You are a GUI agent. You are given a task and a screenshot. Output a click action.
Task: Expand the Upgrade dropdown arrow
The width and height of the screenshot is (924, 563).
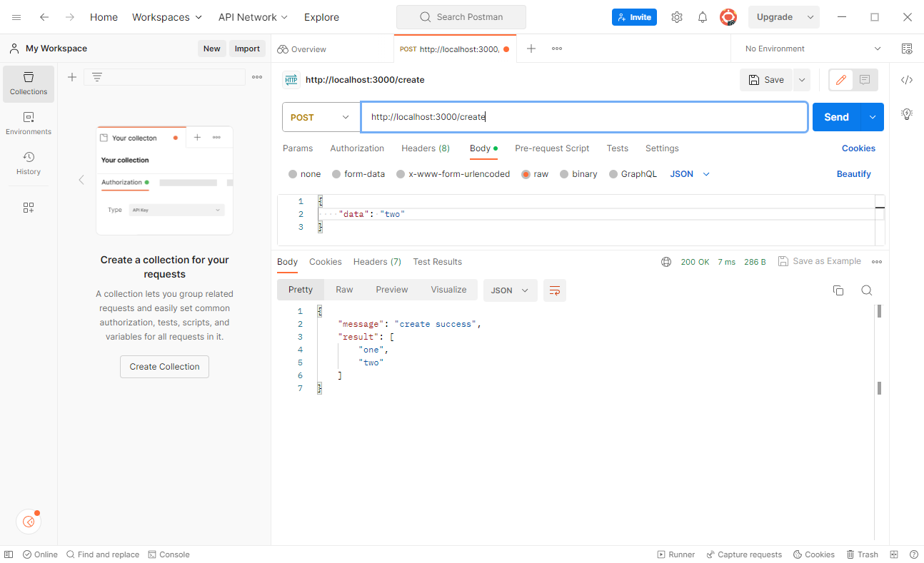(810, 17)
